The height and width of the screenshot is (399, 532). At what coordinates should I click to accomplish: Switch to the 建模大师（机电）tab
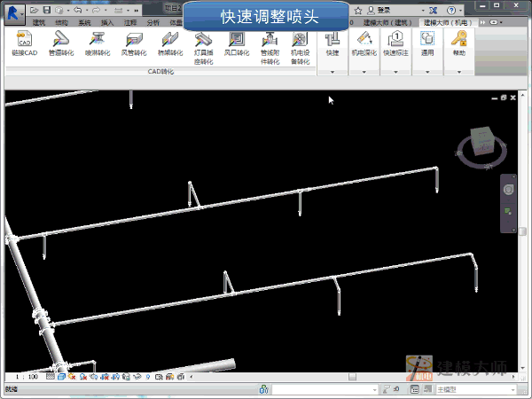click(x=448, y=23)
